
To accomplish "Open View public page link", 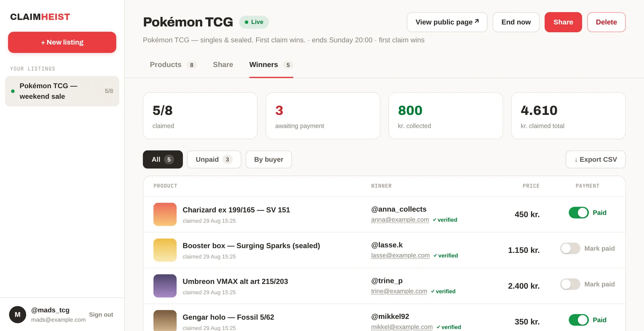I will coord(447,22).
